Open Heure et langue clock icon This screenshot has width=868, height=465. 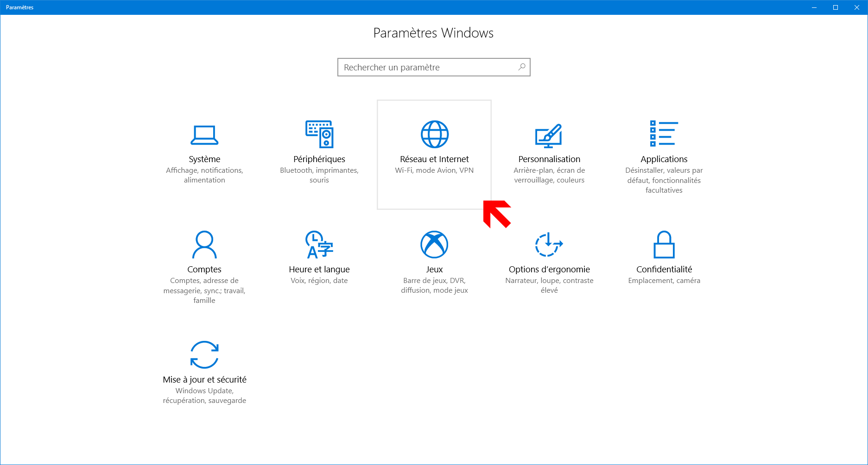click(319, 245)
